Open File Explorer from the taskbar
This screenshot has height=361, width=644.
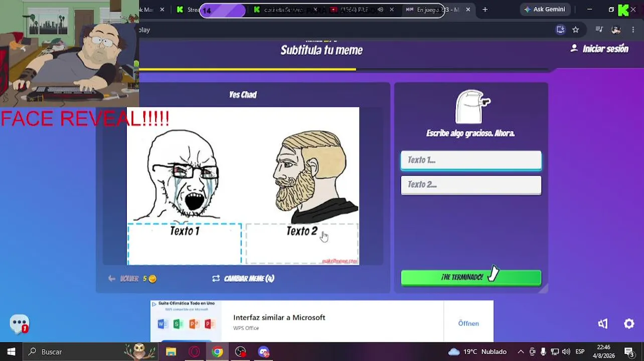(171, 352)
